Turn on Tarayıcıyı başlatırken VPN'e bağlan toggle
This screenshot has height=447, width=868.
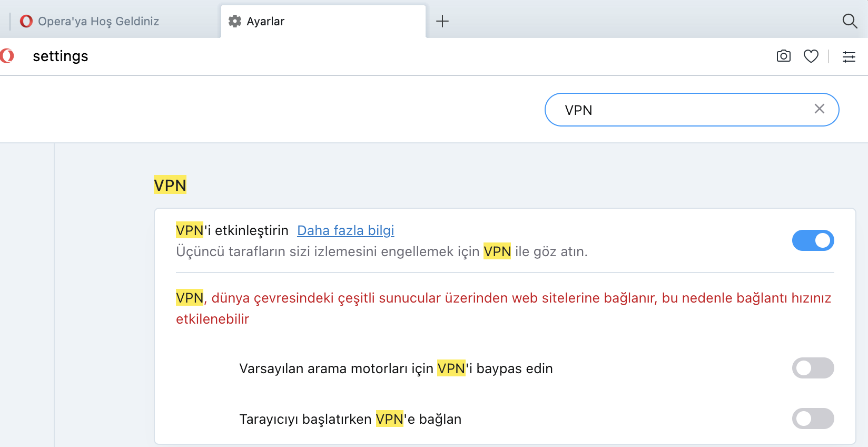tap(813, 419)
